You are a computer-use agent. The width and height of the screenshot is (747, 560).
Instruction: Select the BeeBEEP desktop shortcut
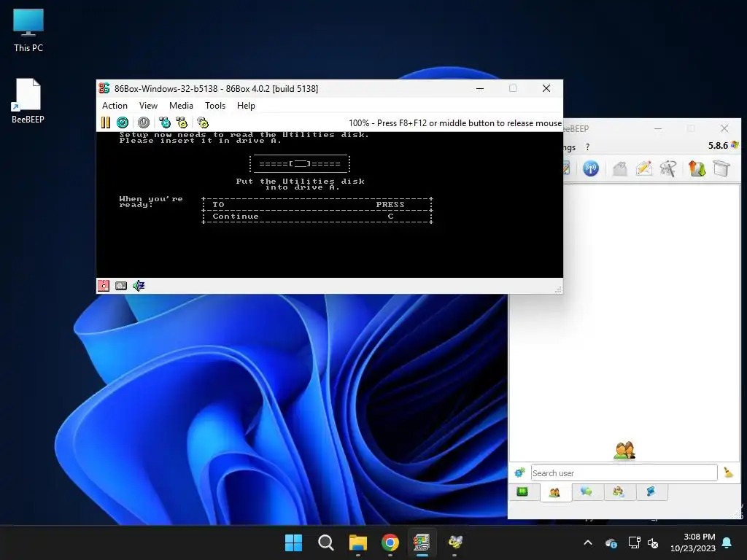[x=28, y=101]
